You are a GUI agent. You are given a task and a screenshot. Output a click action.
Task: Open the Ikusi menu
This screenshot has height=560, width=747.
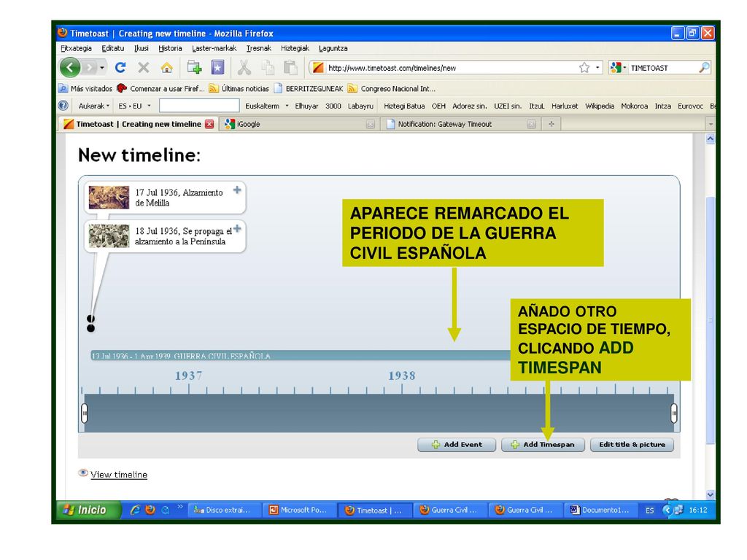tap(142, 48)
